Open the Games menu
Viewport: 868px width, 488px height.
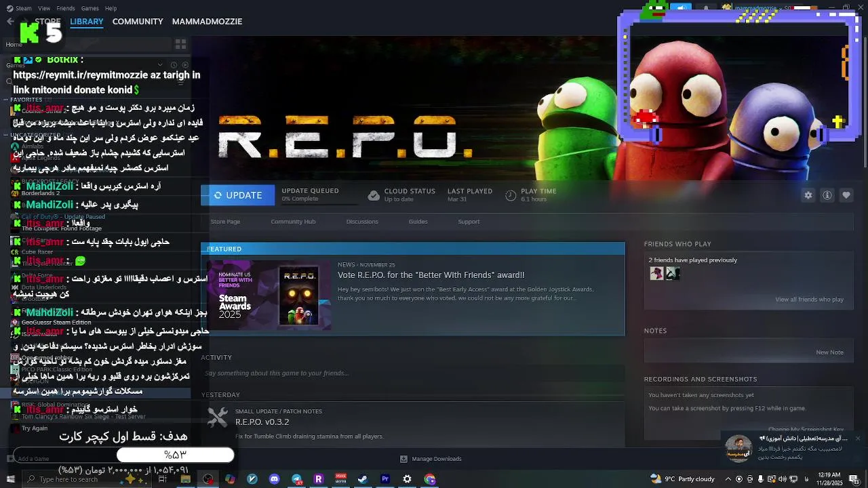[90, 8]
